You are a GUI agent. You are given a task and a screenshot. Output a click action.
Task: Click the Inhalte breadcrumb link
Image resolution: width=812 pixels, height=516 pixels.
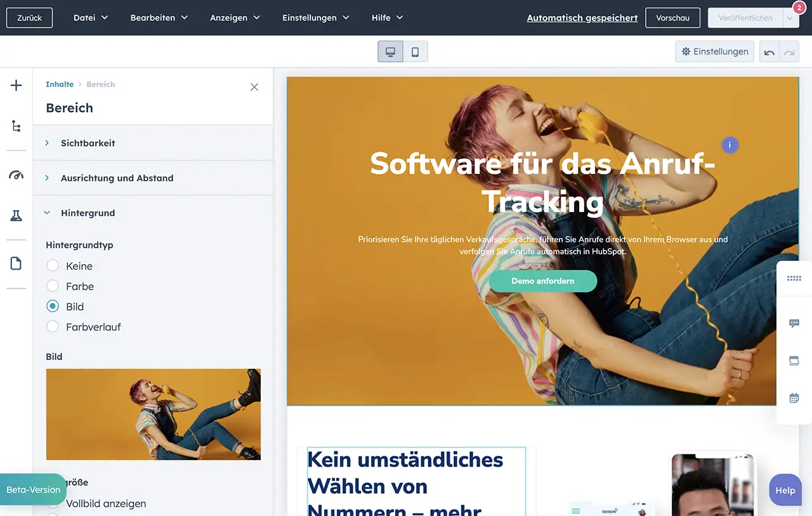[x=60, y=84]
